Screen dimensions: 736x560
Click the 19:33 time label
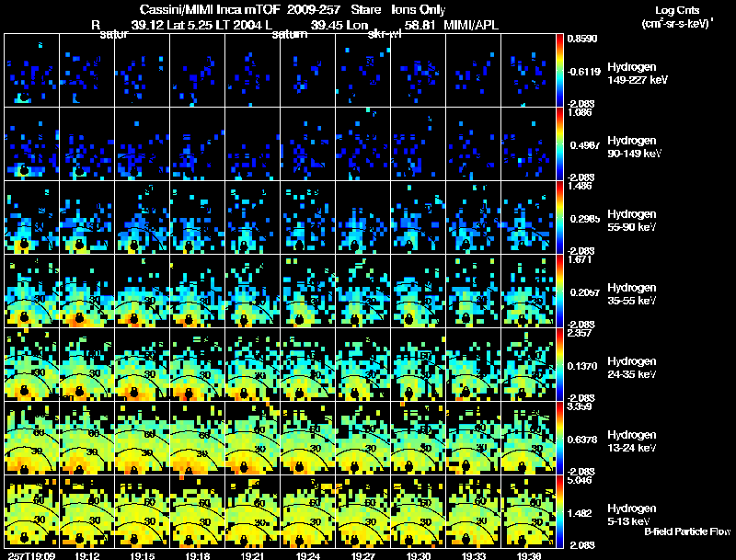pyautogui.click(x=473, y=555)
